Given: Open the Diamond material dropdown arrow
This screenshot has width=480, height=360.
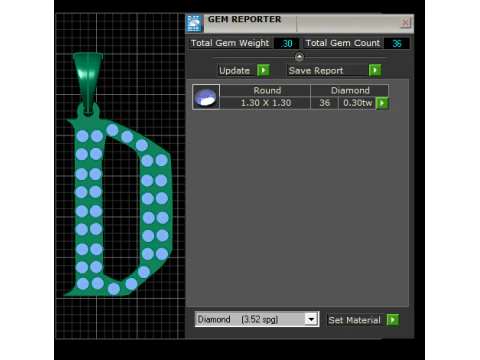Looking at the screenshot, I should pyautogui.click(x=311, y=319).
